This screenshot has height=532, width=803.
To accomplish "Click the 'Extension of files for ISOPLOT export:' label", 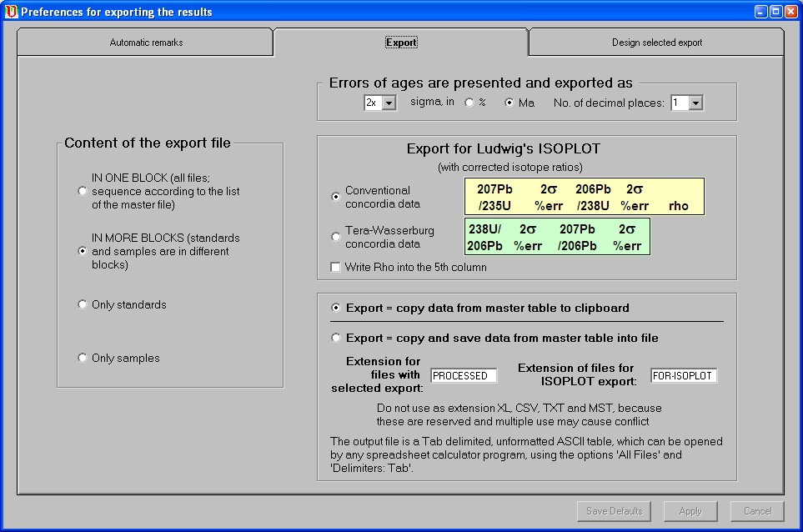I will point(577,374).
